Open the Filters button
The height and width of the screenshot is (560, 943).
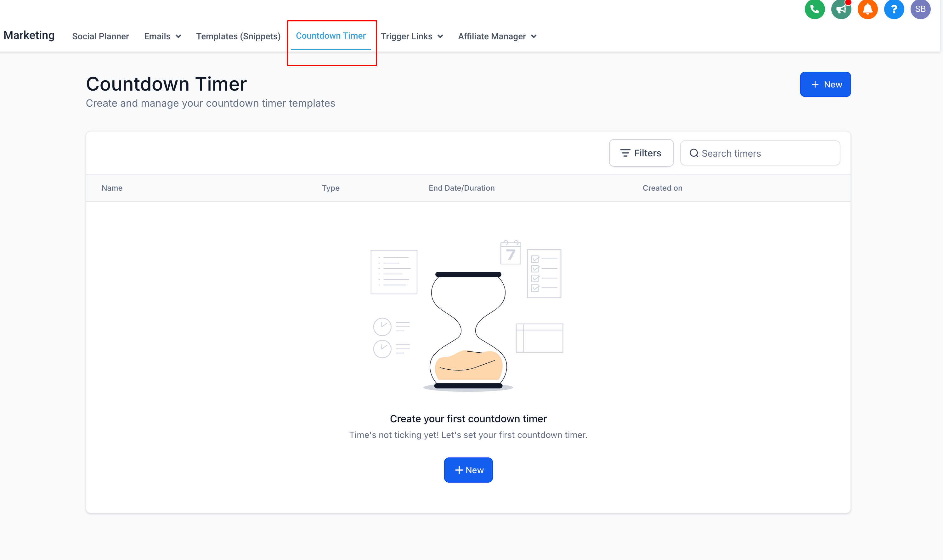pos(641,153)
